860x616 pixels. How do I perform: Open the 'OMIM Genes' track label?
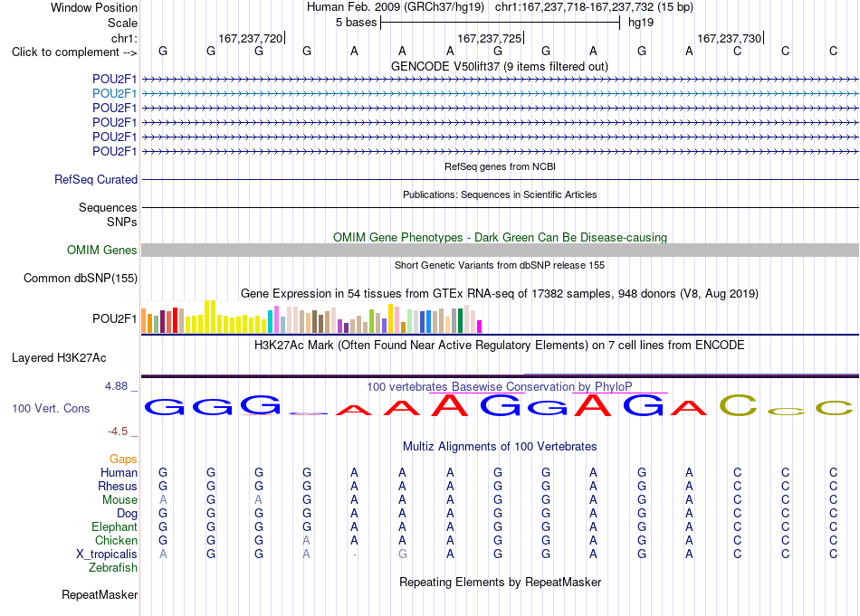click(101, 250)
